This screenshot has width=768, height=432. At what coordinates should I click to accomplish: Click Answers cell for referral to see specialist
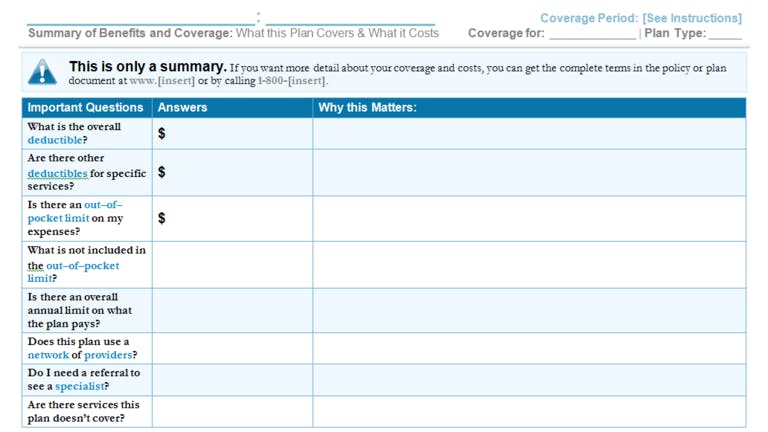click(x=232, y=380)
